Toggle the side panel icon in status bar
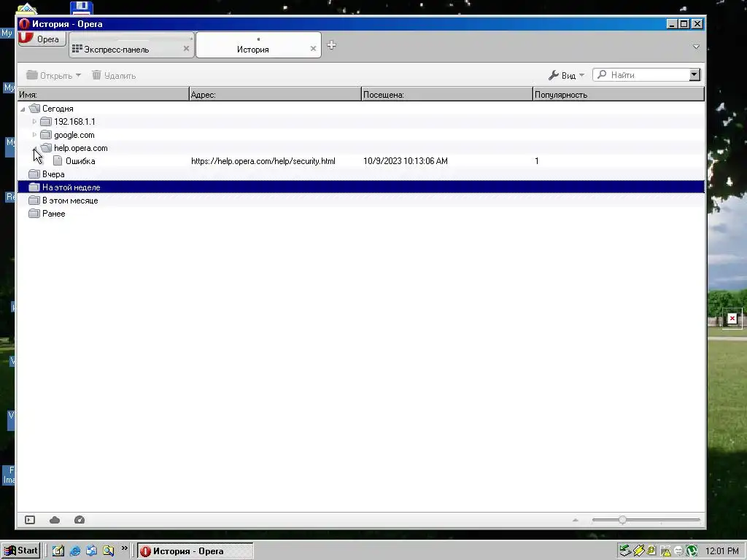This screenshot has width=747, height=560. (x=30, y=519)
